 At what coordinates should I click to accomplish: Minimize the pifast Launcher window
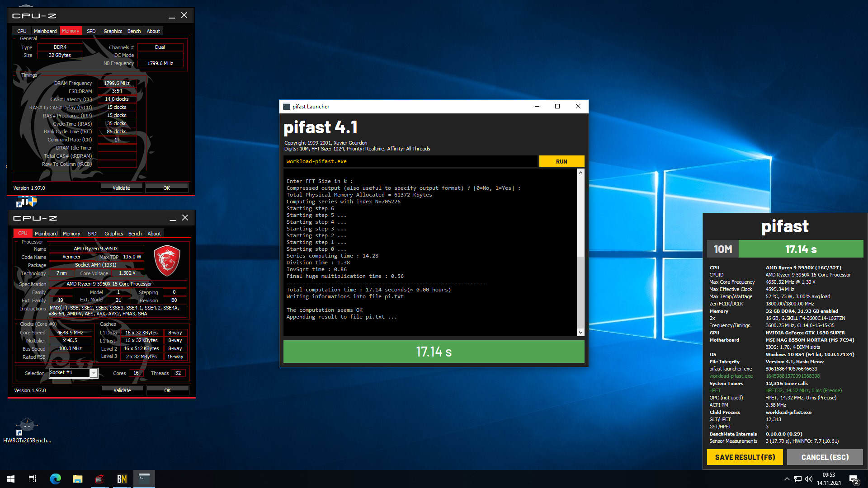[x=537, y=107]
